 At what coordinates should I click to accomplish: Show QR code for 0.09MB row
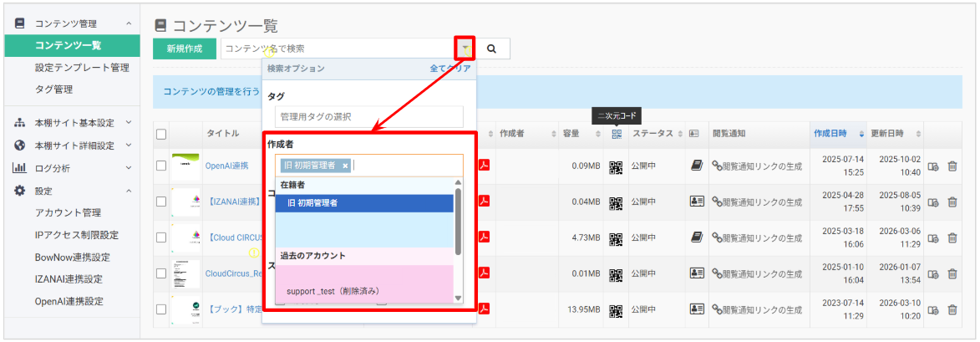tap(617, 166)
